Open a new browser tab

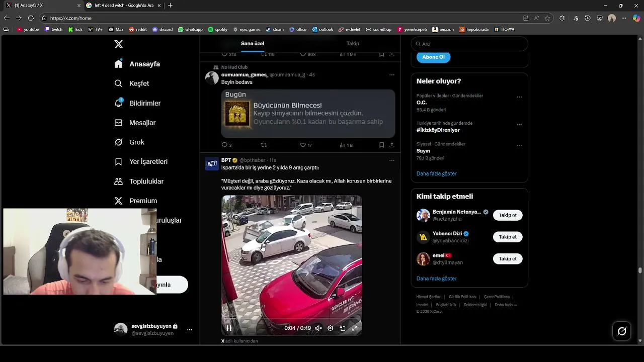170,6
